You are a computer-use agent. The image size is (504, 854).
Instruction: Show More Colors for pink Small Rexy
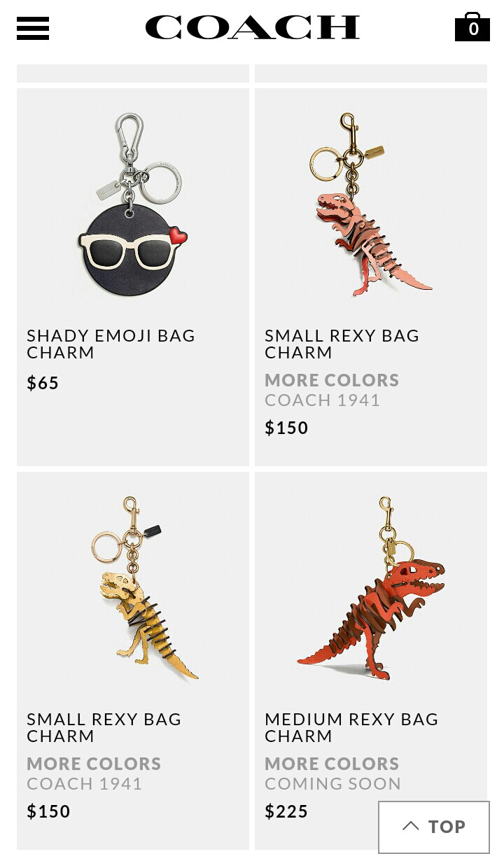(x=332, y=380)
